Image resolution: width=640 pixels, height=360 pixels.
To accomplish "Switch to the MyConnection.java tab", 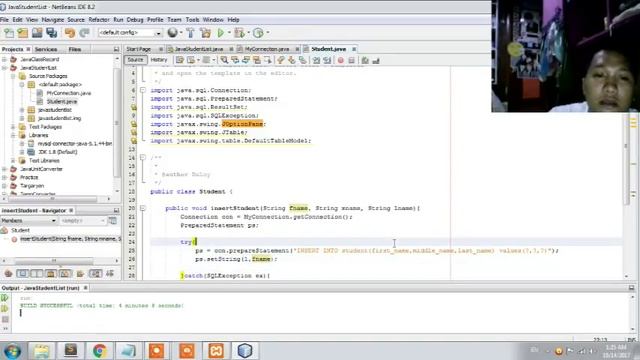I will pos(267,49).
